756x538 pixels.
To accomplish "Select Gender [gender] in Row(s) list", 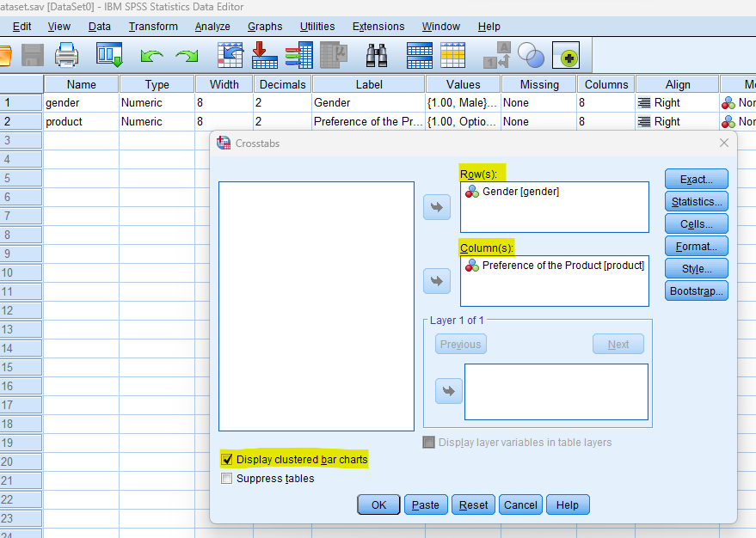I will [x=519, y=192].
